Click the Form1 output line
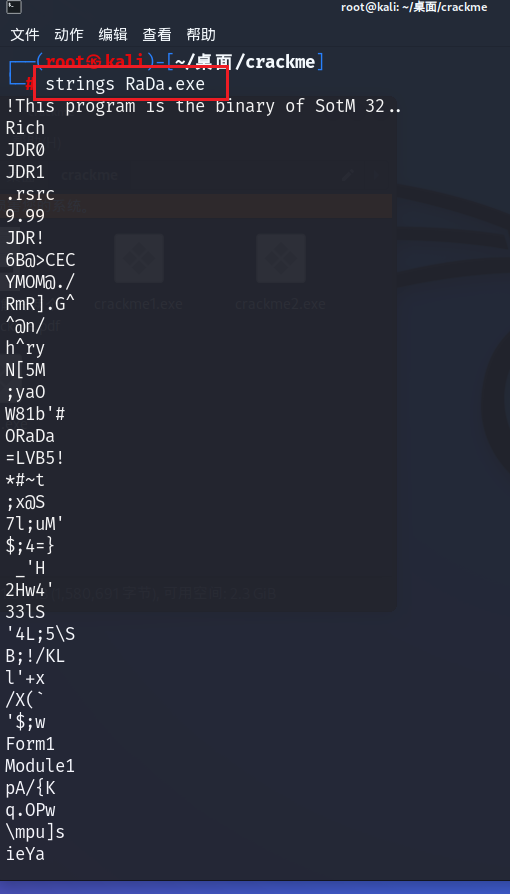Screen dimensions: 510x894 30,744
